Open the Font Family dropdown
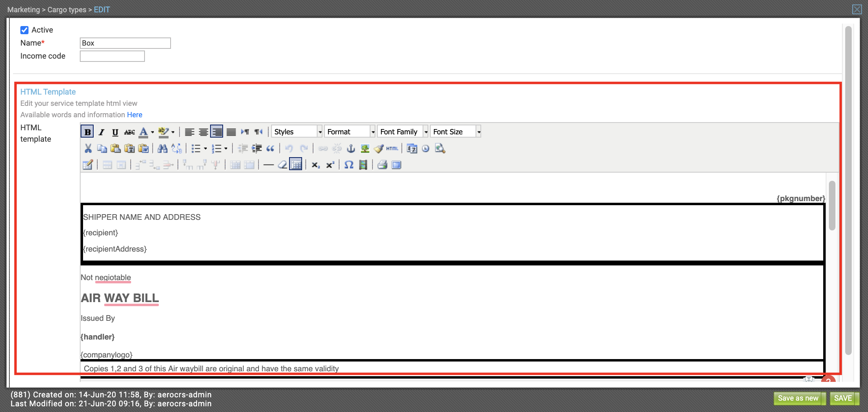This screenshot has width=868, height=412. coord(403,131)
